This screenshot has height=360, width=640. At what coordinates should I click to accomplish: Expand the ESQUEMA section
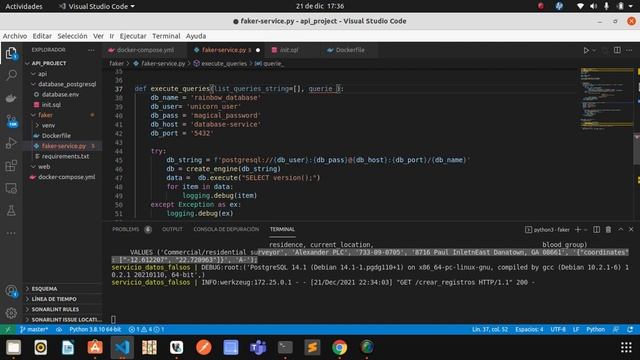[x=44, y=289]
